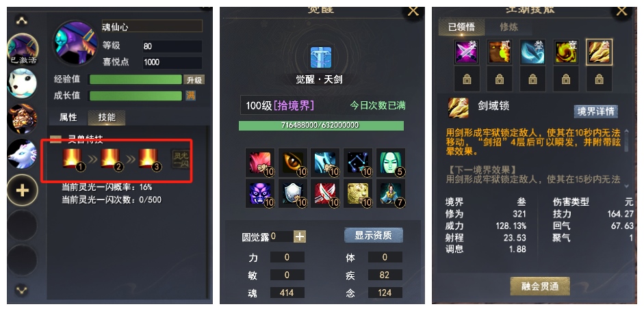The image size is (644, 311).
Task: Select the white fox pet avatar
Action: (22, 153)
